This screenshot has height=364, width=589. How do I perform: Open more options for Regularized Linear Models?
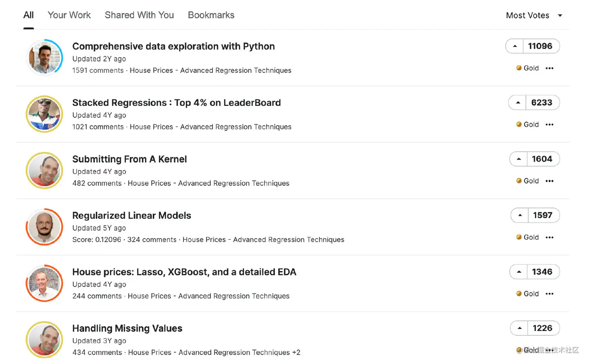point(549,237)
